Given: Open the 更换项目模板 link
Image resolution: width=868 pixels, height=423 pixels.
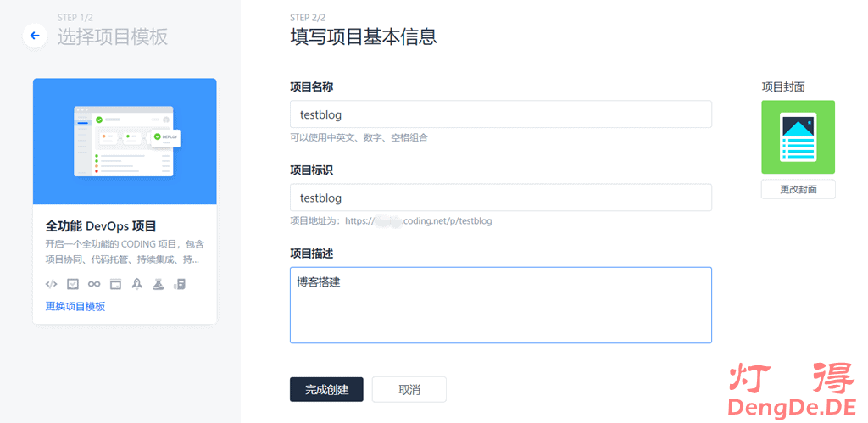Looking at the screenshot, I should coord(75,306).
